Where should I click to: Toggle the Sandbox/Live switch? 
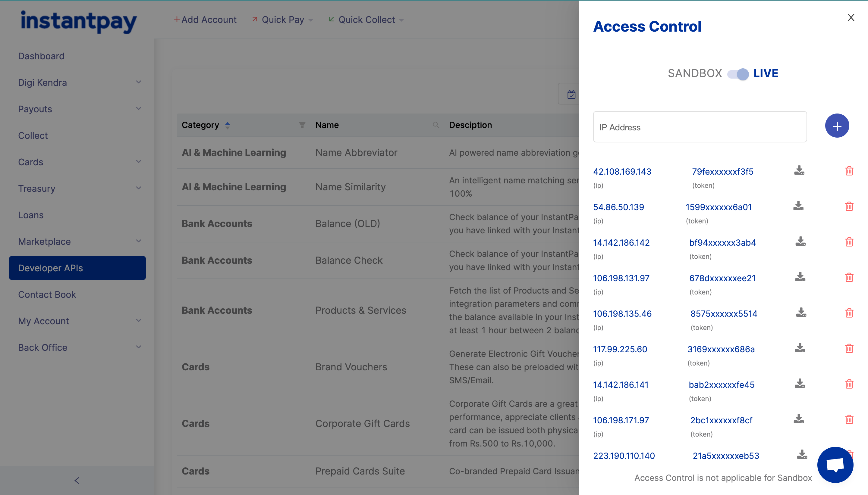pos(738,74)
